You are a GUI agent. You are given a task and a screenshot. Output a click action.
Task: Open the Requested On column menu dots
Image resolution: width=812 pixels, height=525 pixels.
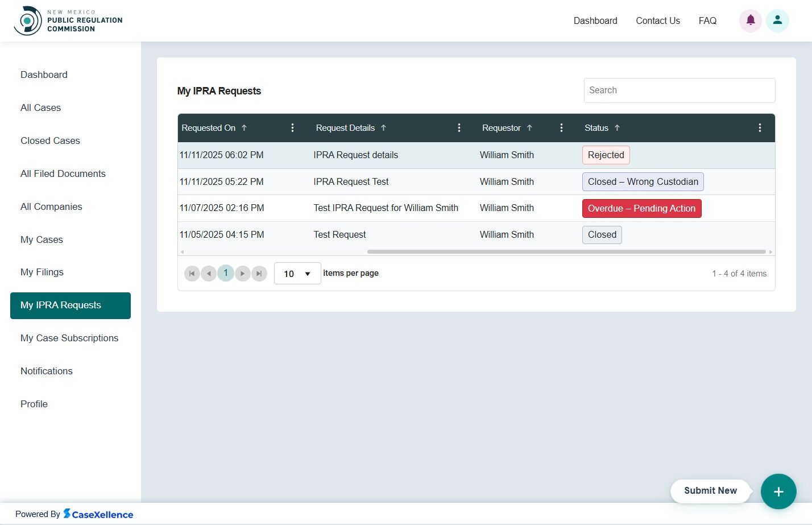tap(292, 128)
